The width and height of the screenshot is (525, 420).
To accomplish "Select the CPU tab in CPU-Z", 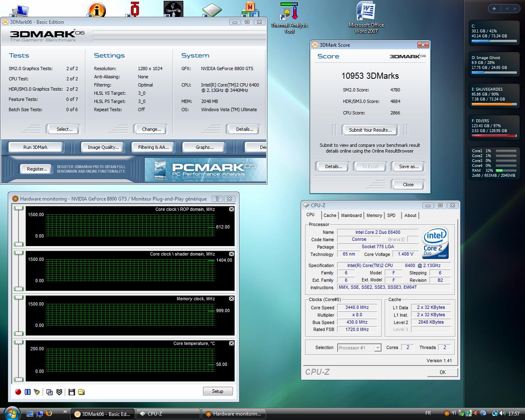I will (310, 215).
